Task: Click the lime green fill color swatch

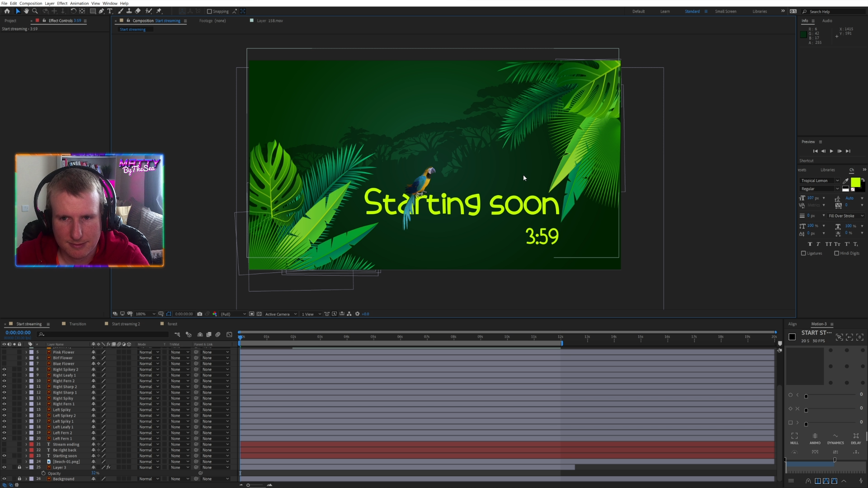Action: [x=855, y=182]
